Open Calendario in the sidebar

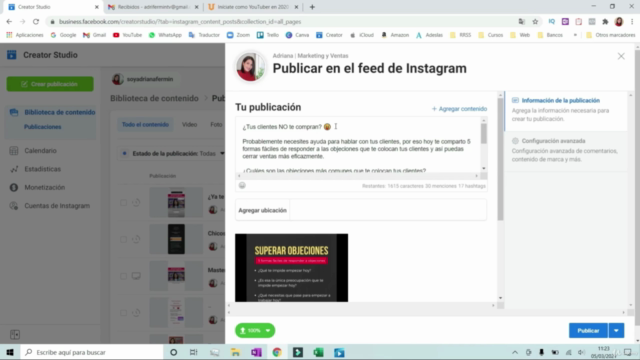(x=40, y=151)
